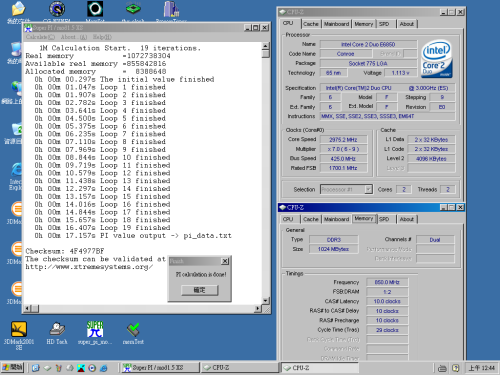Activate the first CPU-Z taskbar button
Viewport: 500px width, 375px height.
coord(240,368)
